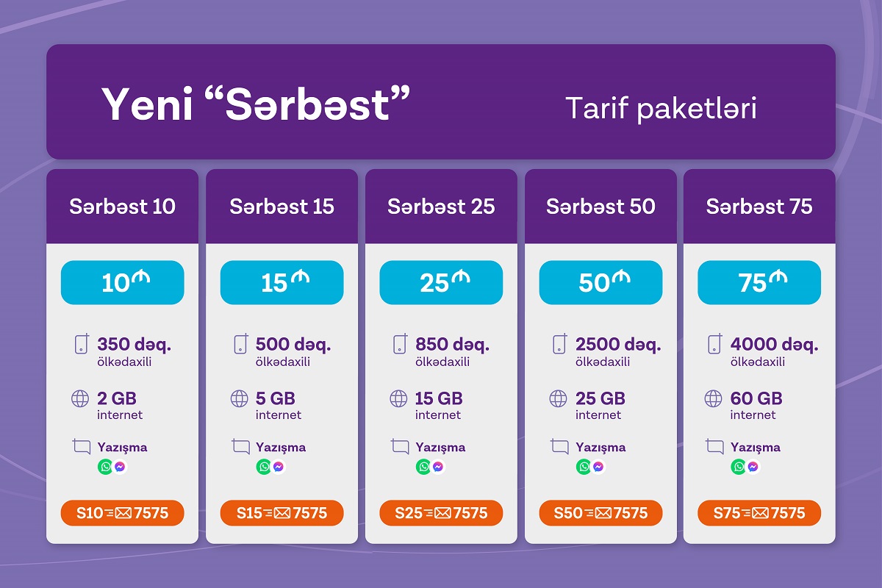Click the Messenger icon in Sərbəst 15 card

pyautogui.click(x=279, y=467)
